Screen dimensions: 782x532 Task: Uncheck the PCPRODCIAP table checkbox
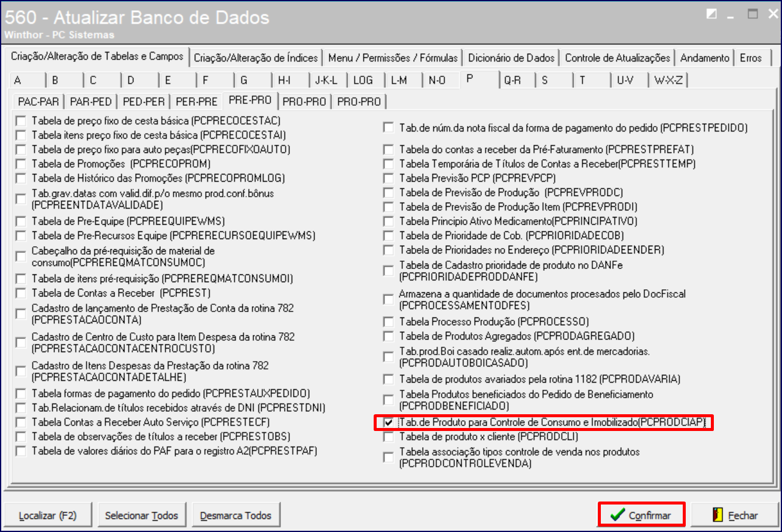[389, 423]
